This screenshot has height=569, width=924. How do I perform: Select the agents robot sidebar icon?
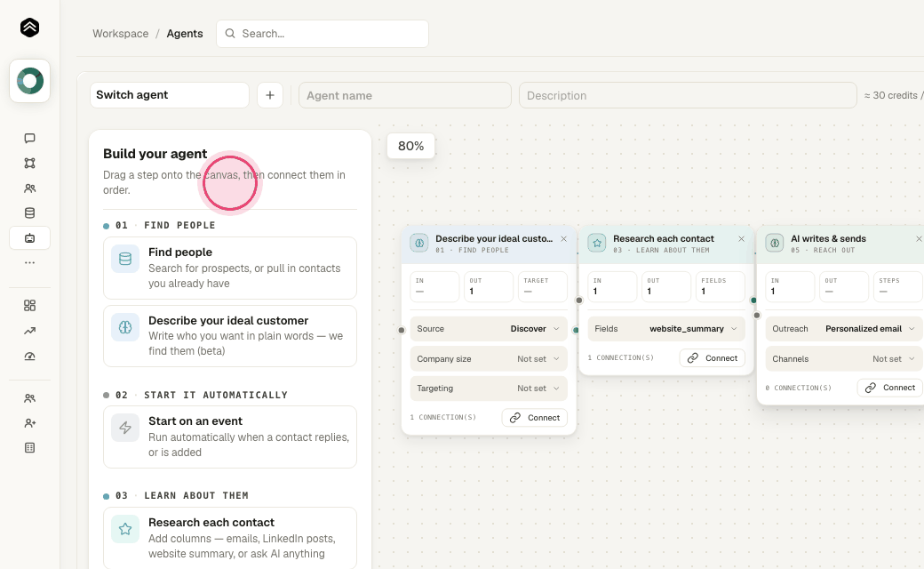click(29, 238)
